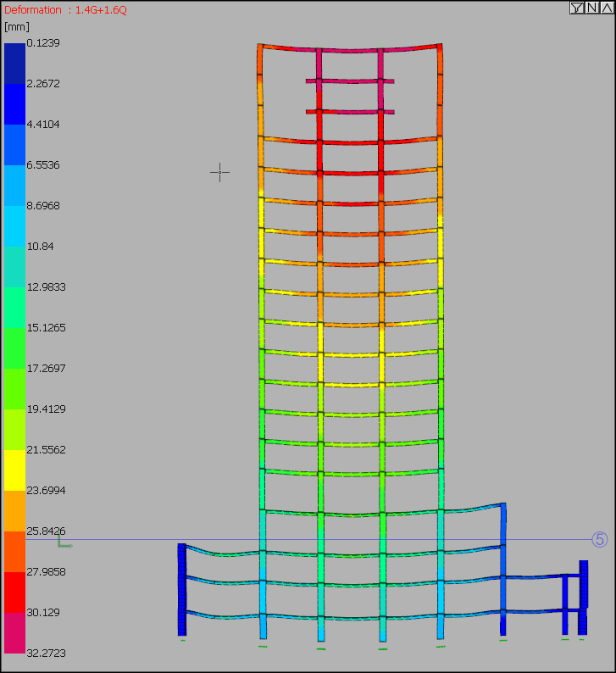This screenshot has height=673, width=616.
Task: Select the far-left blue podium column
Action: click(181, 589)
